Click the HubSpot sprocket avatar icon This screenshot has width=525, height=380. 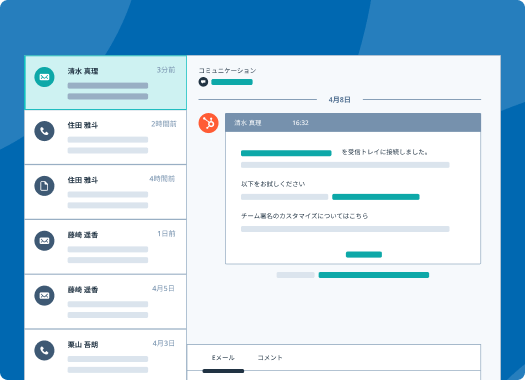[209, 123]
